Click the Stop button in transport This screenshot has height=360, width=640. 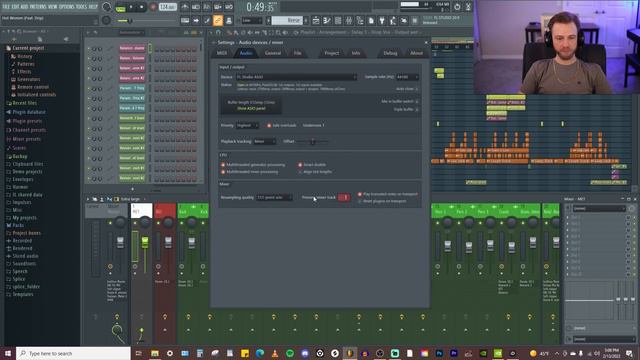tap(142, 7)
